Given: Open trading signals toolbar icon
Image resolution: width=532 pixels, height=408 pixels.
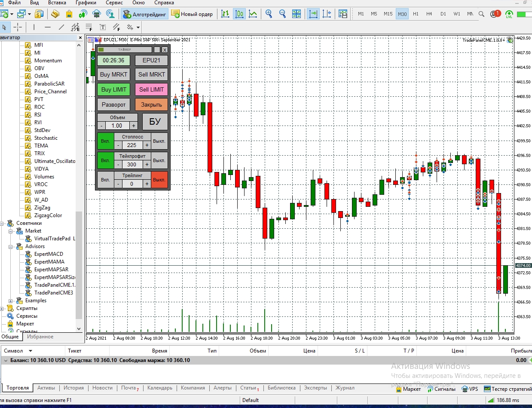Looking at the screenshot, I should coord(83,14).
